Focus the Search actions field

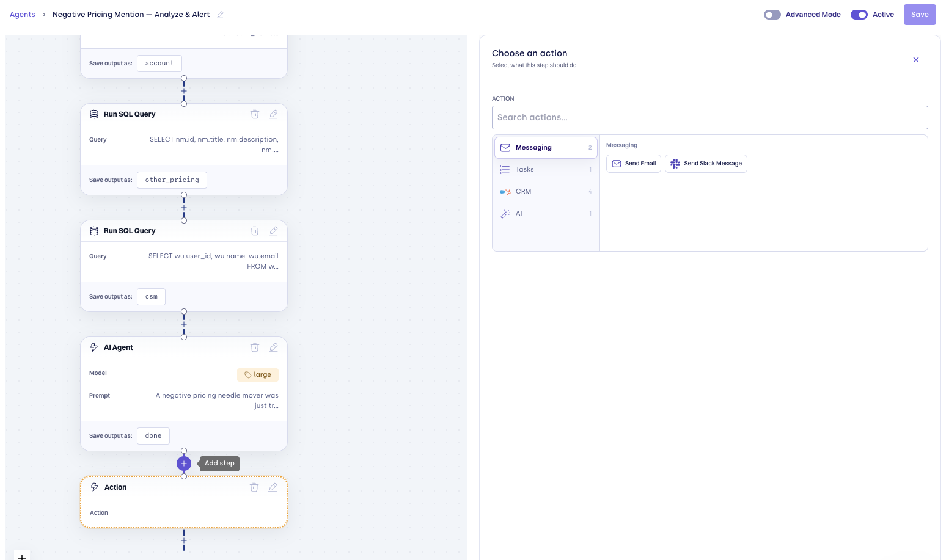click(x=710, y=117)
